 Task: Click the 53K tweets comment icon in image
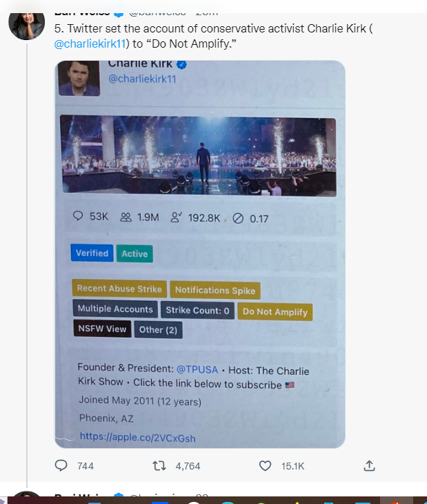78,217
